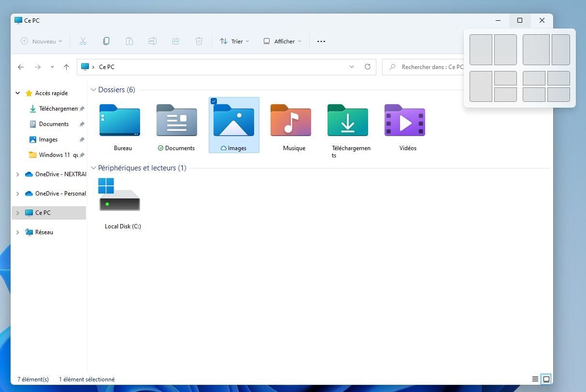Select the Local Disk (C:) drive

120,195
